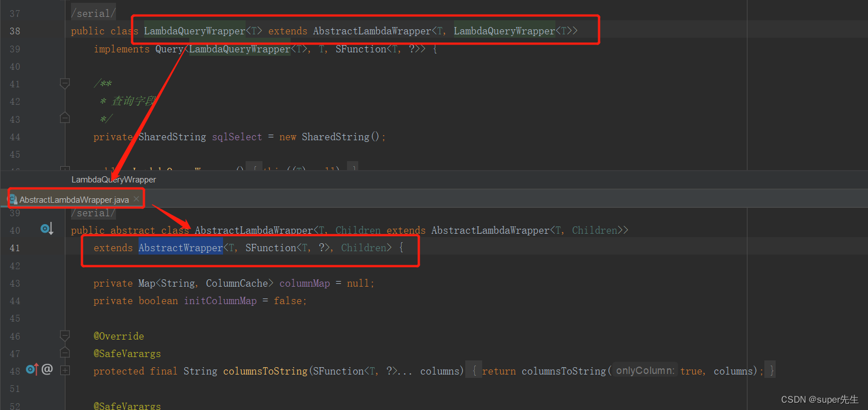Click the @ annotation gutter icon on line 48
868x410 pixels.
coord(47,369)
